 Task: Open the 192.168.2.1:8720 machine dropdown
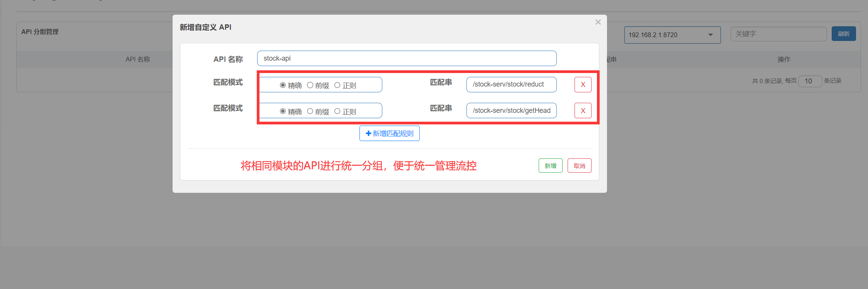[x=672, y=35]
